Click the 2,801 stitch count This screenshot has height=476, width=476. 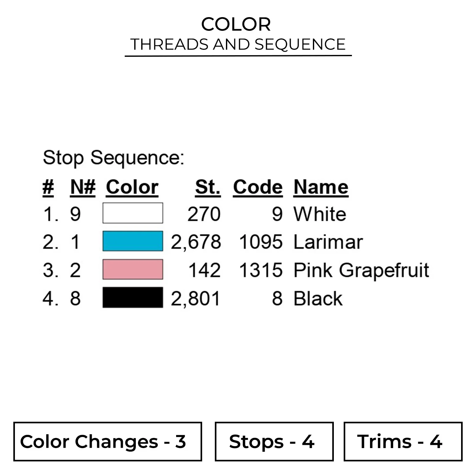[x=195, y=299]
